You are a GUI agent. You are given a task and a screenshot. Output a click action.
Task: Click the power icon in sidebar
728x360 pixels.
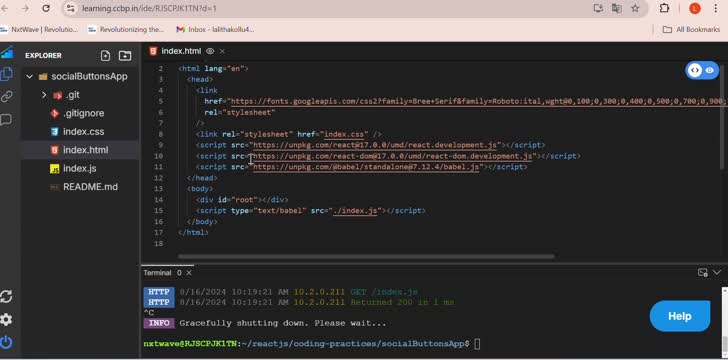pos(6,342)
